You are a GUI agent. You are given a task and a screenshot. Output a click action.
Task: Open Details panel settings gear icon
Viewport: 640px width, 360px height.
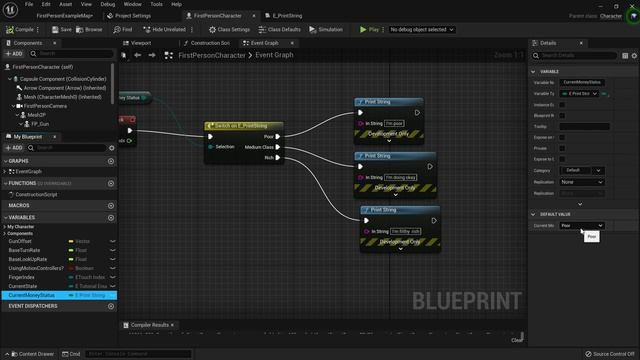(634, 56)
